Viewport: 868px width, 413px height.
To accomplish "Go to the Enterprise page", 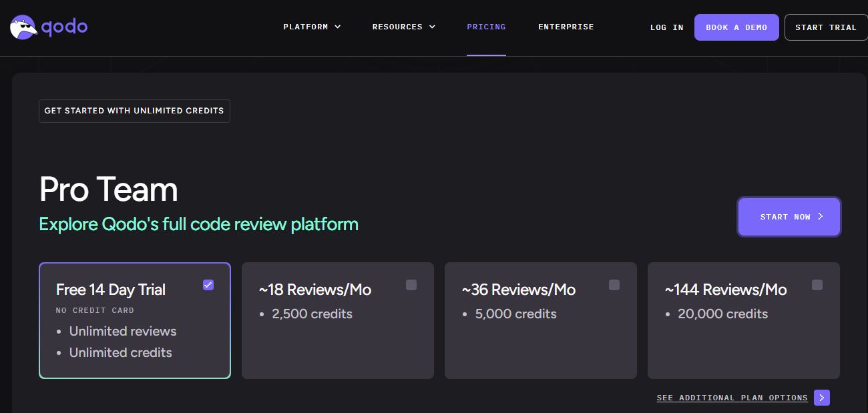I will tap(566, 27).
